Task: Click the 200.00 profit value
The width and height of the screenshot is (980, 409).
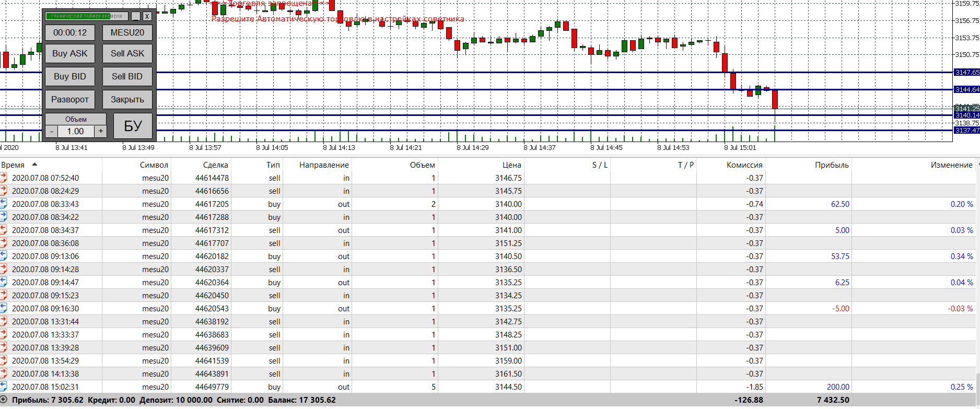Action: [x=838, y=387]
